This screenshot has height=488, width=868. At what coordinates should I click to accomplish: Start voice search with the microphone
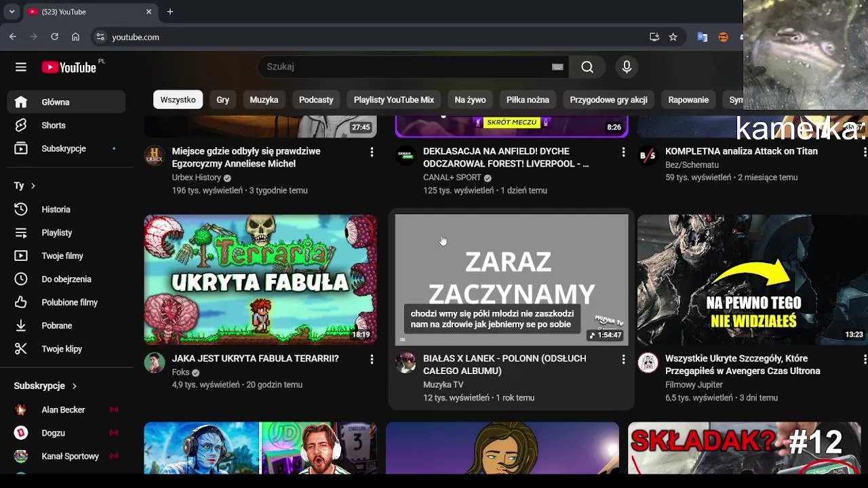[627, 66]
